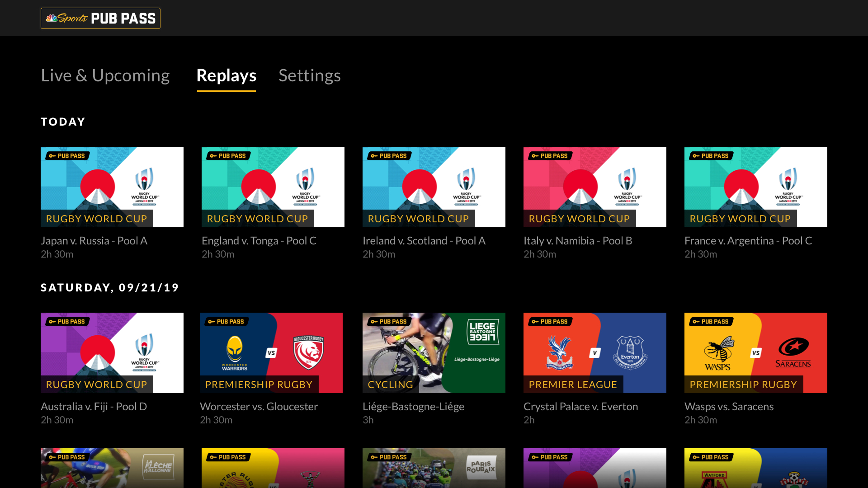
Task: Play England v. Tonga Pool C replay
Action: point(273,187)
